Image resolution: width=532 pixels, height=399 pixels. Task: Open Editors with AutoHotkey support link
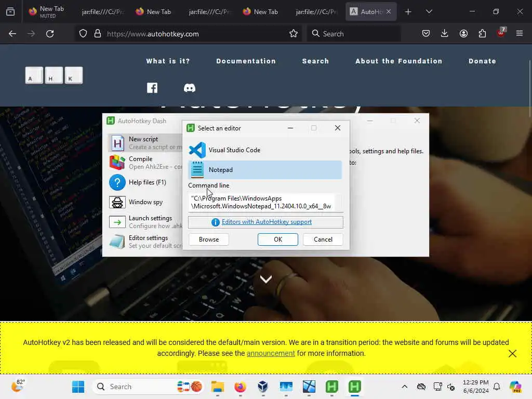pyautogui.click(x=267, y=222)
